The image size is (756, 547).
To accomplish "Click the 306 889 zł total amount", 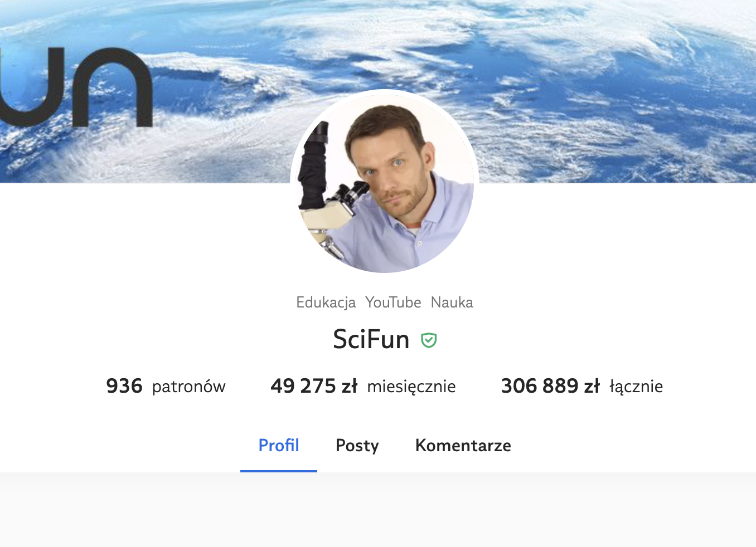I will [550, 386].
